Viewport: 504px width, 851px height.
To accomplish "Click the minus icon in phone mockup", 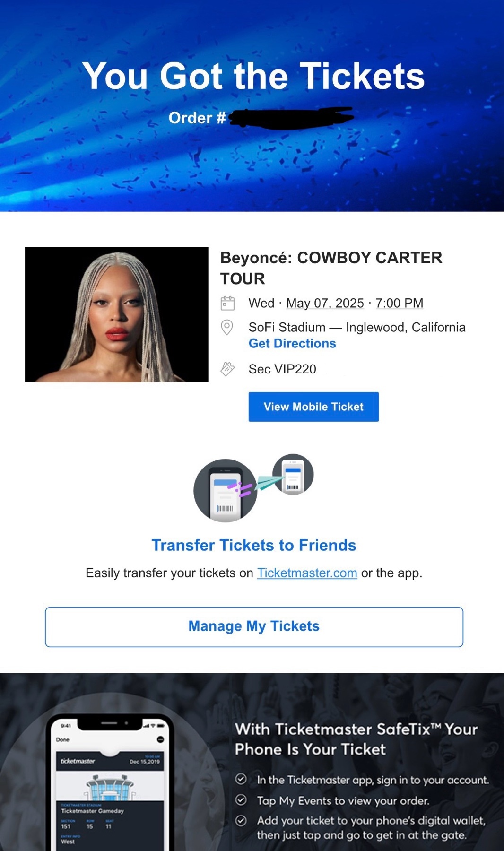I will coord(160,739).
